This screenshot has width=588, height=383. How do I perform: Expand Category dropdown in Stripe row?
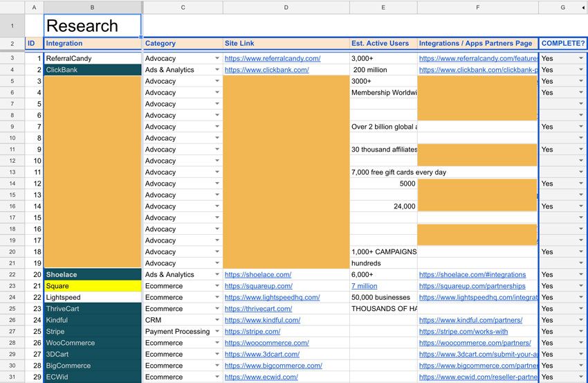pyautogui.click(x=217, y=331)
